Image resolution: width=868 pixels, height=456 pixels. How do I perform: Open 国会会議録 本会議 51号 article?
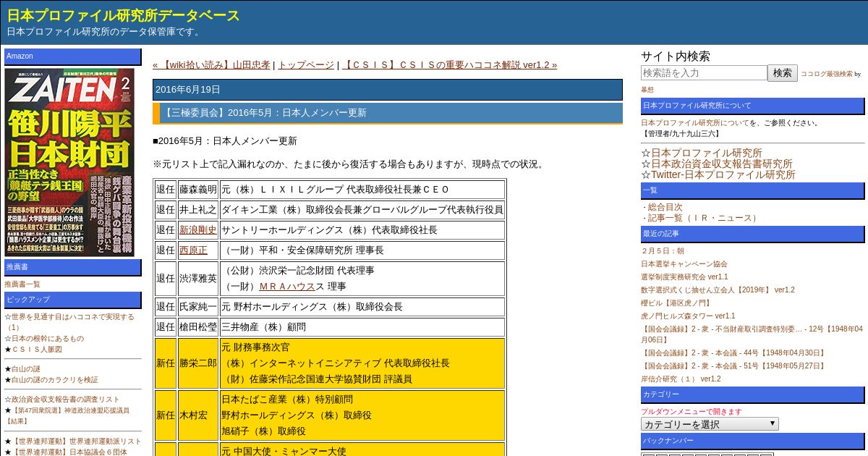point(733,366)
